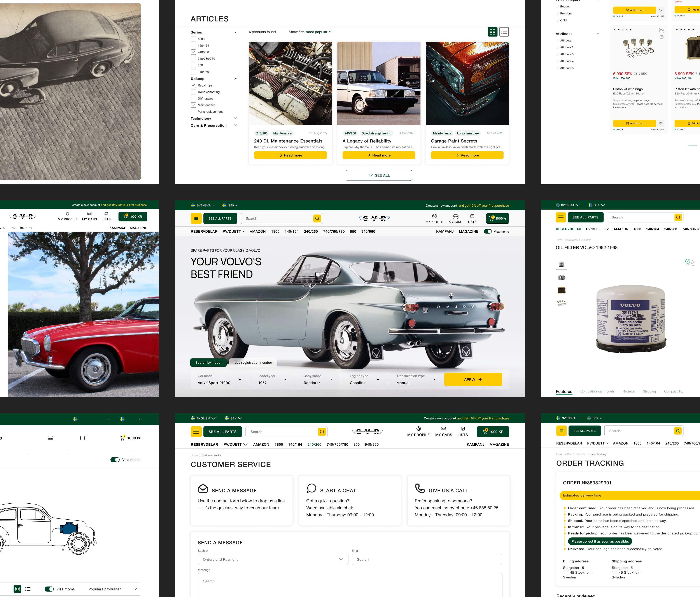Viewport: 700px width, 597px height.
Task: Select grid view icon beside Populära produkter
Action: tap(17, 589)
